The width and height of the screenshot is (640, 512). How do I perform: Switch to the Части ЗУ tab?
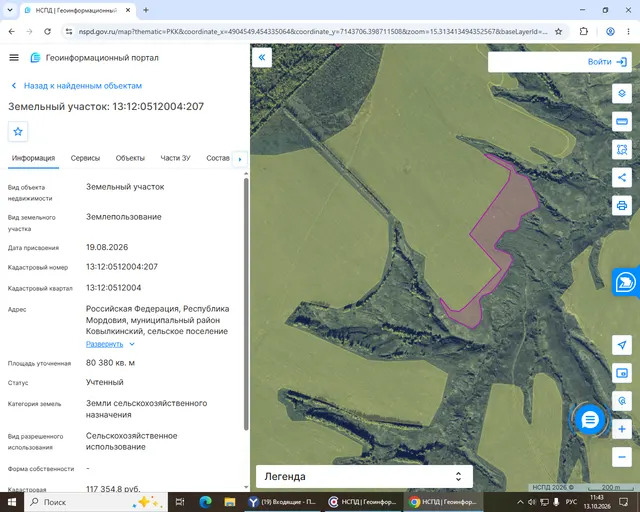[176, 158]
